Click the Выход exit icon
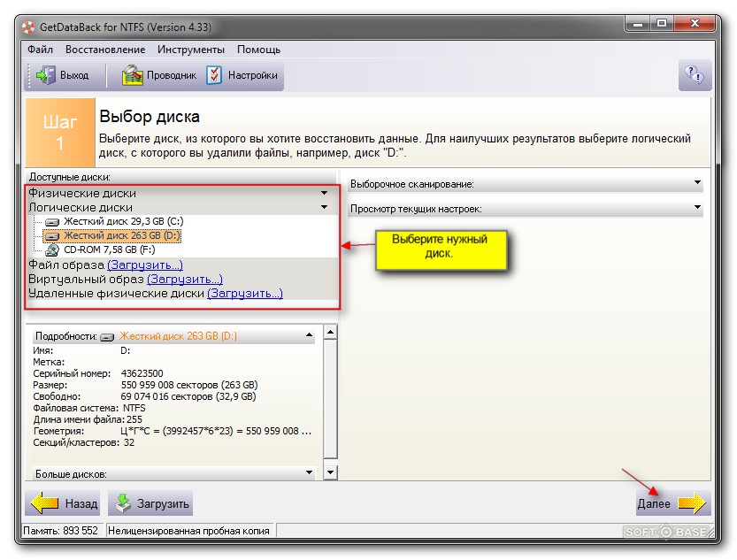The image size is (737, 560). point(46,75)
